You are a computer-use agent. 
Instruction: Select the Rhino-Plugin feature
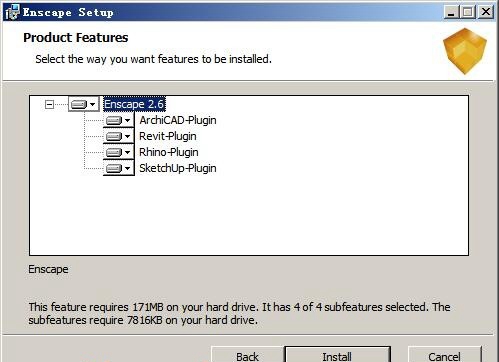(169, 152)
